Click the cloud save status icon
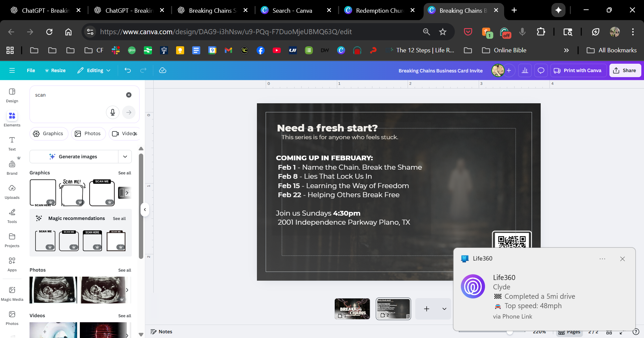 coord(163,70)
